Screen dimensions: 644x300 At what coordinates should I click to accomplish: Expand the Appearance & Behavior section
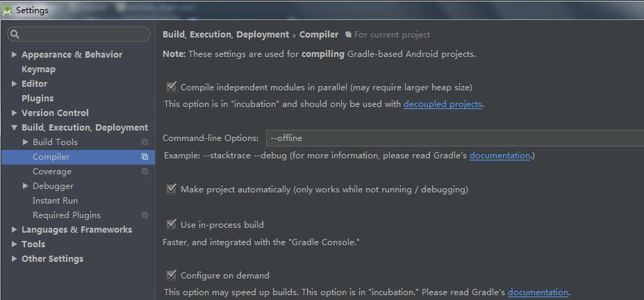click(x=15, y=55)
